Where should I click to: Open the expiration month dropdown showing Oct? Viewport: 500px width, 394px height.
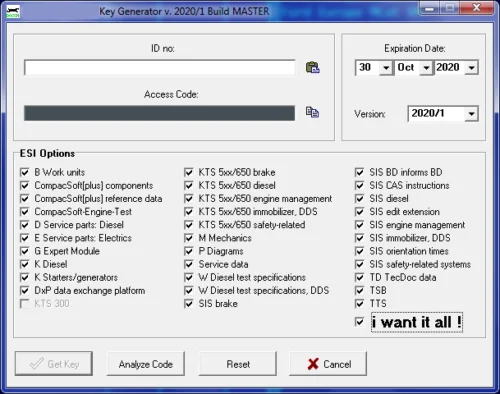pyautogui.click(x=426, y=68)
